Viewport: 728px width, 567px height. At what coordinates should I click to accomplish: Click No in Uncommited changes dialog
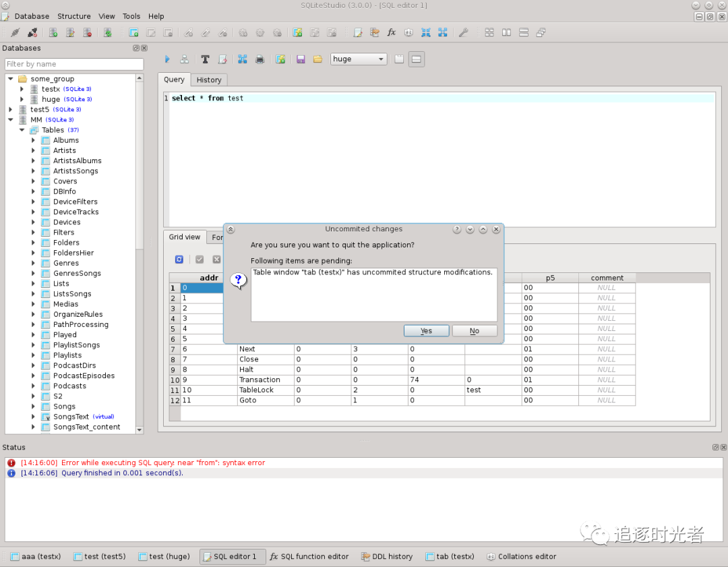(475, 330)
